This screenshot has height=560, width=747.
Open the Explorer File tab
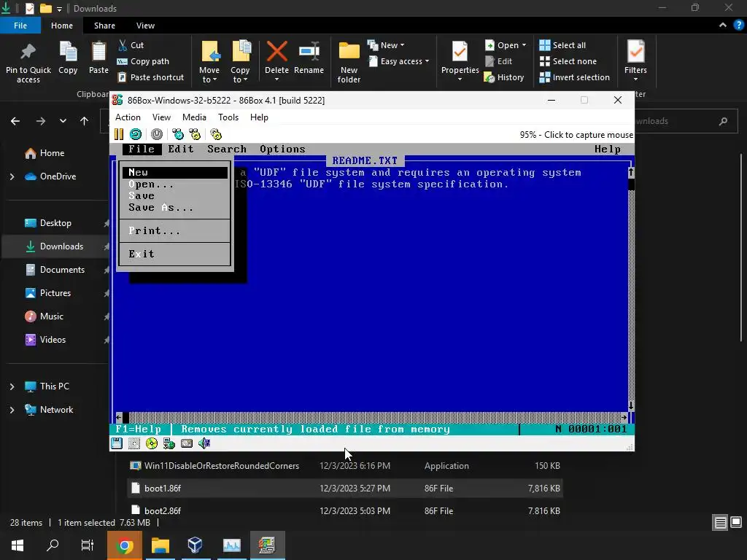tap(20, 26)
